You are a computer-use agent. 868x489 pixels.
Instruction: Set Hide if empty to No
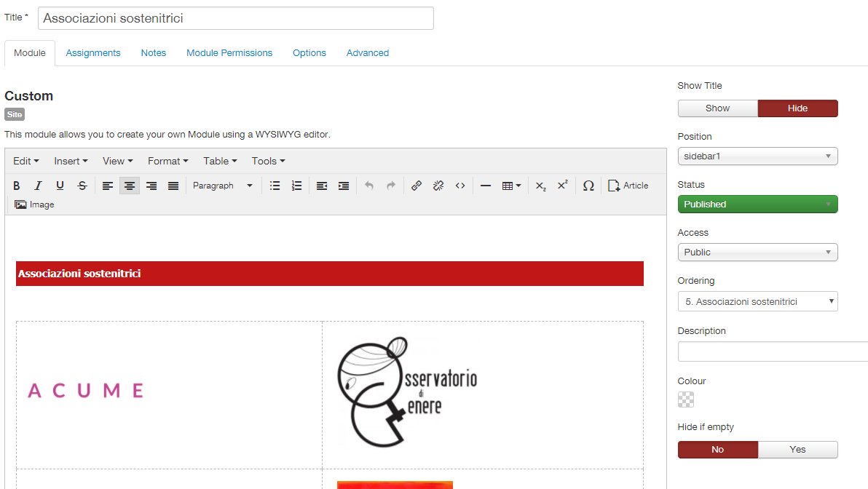click(x=717, y=450)
